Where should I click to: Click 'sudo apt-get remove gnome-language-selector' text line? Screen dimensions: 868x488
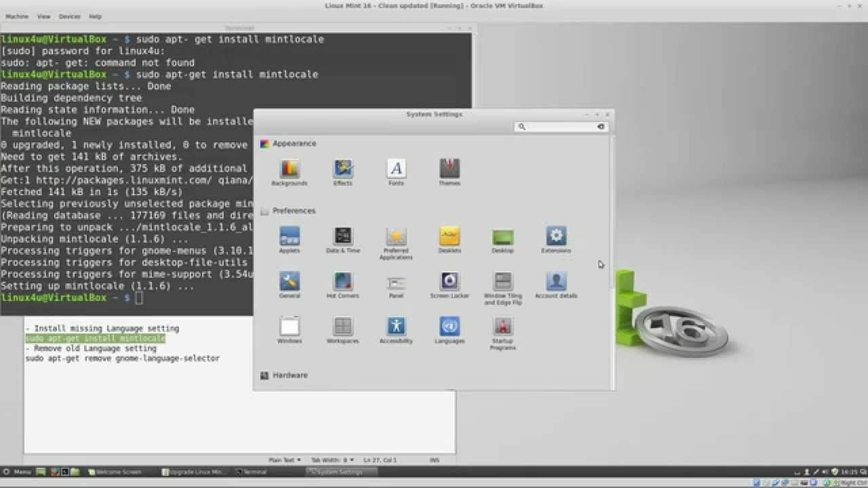(x=122, y=358)
